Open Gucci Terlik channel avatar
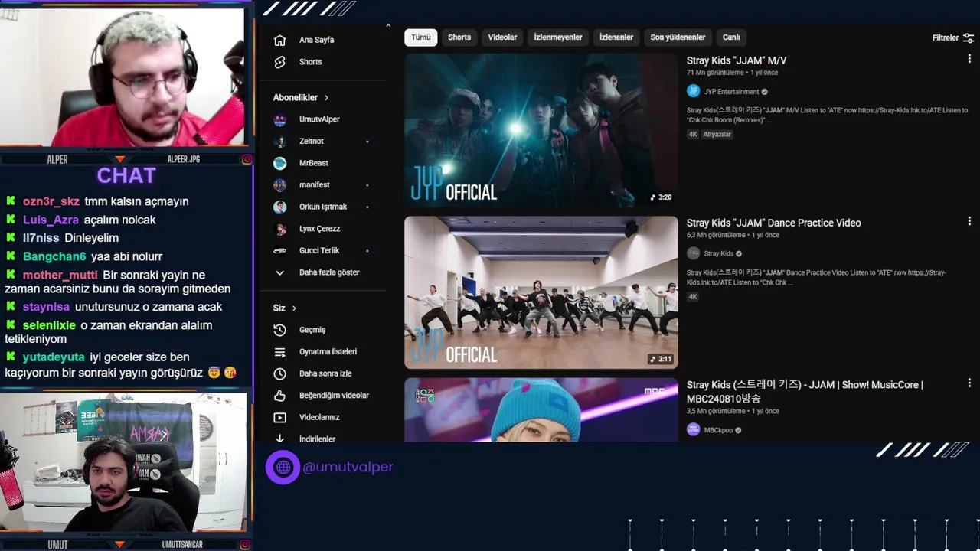This screenshot has height=551, width=980. coord(280,250)
